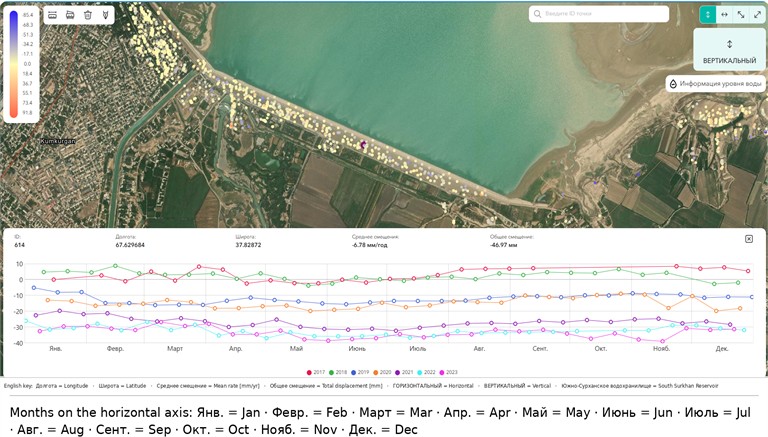This screenshot has width=768, height=437.
Task: Click the mean rate value -6.78 мм/год
Action: point(369,245)
